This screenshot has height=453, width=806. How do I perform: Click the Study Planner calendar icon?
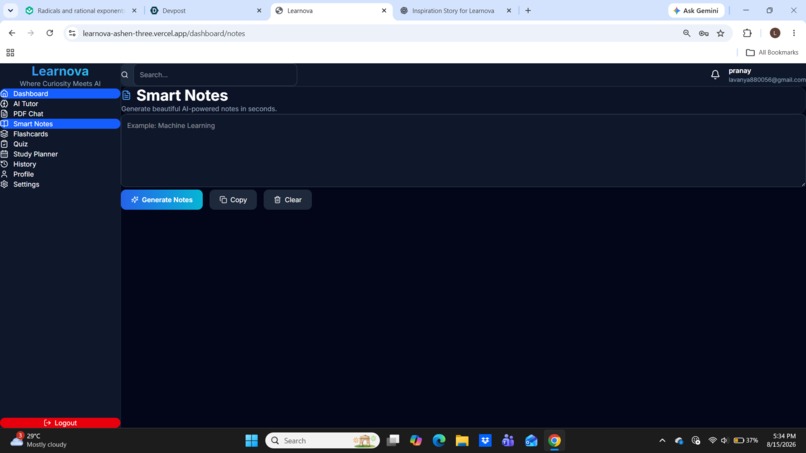(x=5, y=154)
